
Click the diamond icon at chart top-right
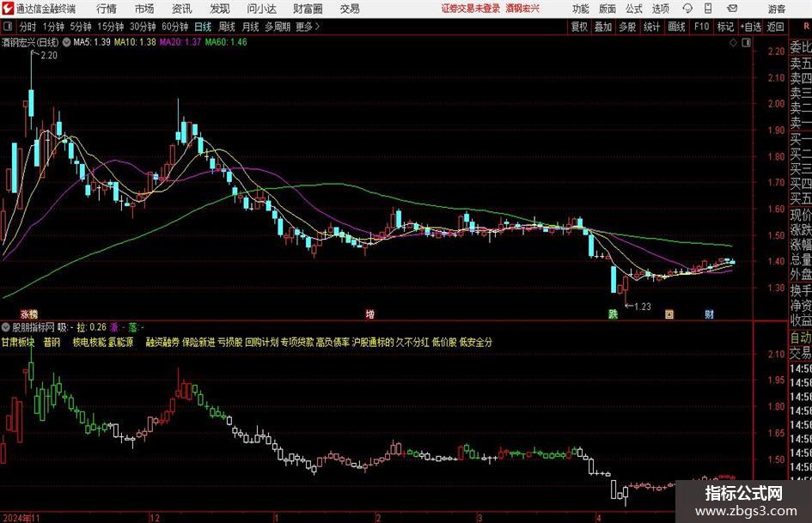tap(733, 42)
